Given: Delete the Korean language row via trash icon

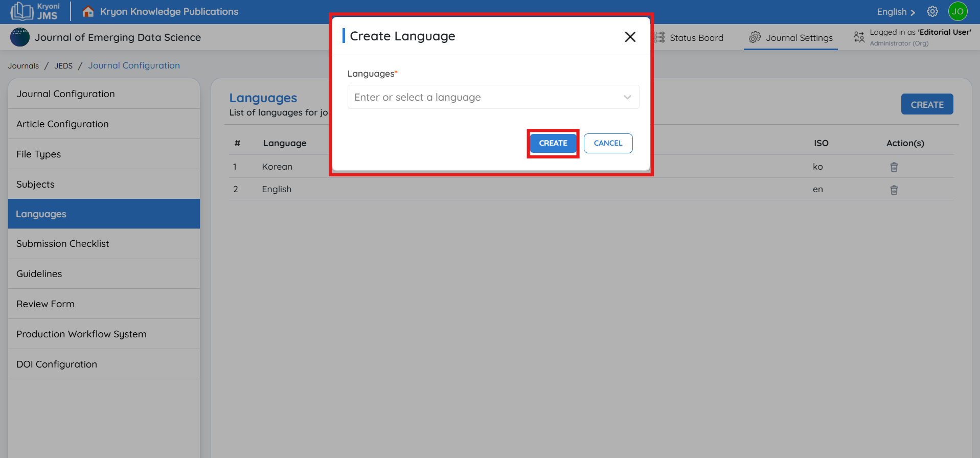Looking at the screenshot, I should pos(894,167).
